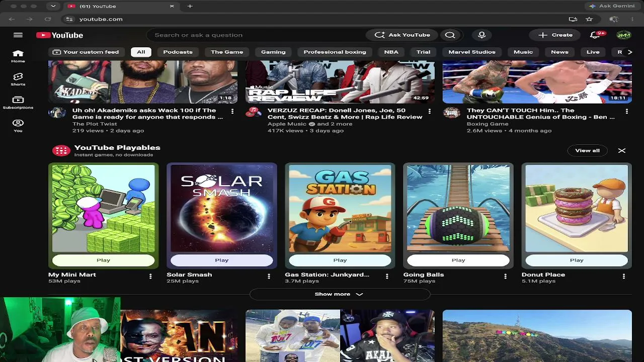Expand the Show more playables row
Screen dimensions: 644x362
[x=340, y=294]
